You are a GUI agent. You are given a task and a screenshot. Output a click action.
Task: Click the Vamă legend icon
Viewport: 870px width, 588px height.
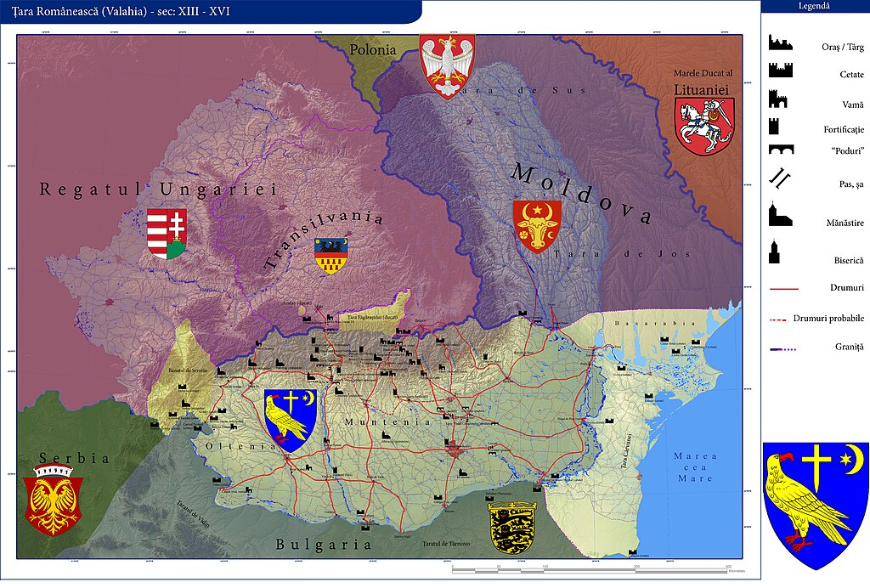click(x=778, y=99)
